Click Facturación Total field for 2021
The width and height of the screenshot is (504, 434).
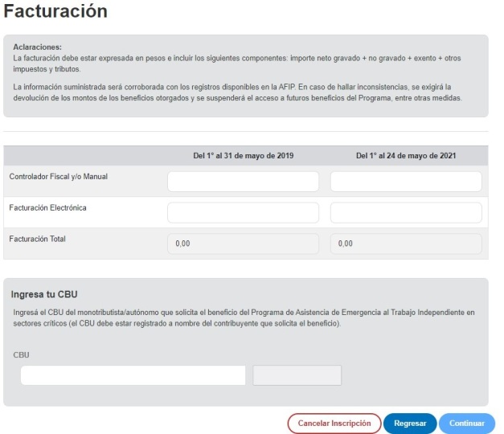pyautogui.click(x=406, y=244)
